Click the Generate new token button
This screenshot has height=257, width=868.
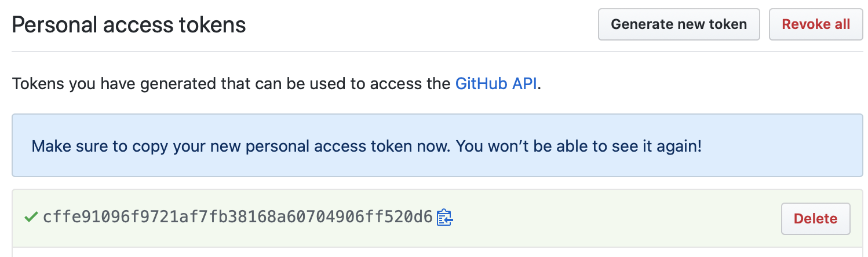pyautogui.click(x=678, y=24)
